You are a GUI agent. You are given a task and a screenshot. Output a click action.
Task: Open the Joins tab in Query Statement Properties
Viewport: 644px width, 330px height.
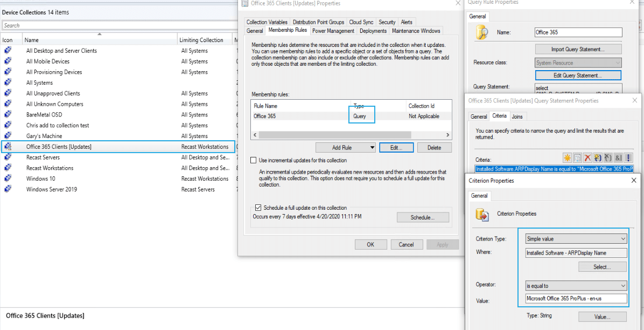(517, 116)
